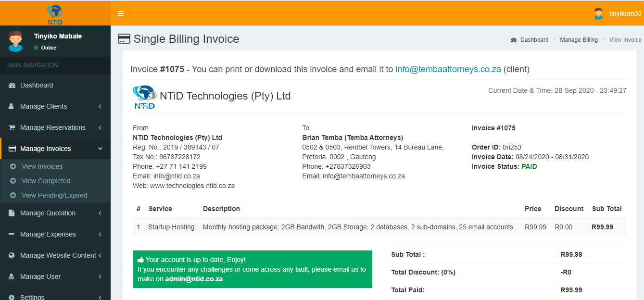Viewport: 644px width, 300px height.
Task: Click the hamburger sidebar toggle icon
Action: click(x=121, y=13)
